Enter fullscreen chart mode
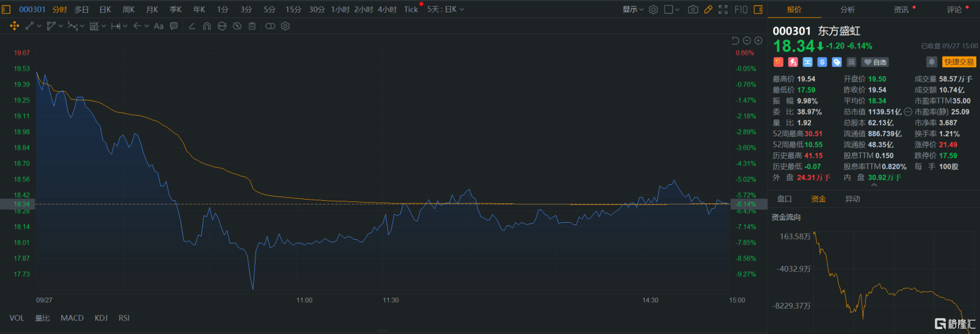The image size is (980, 334). pos(723,9)
